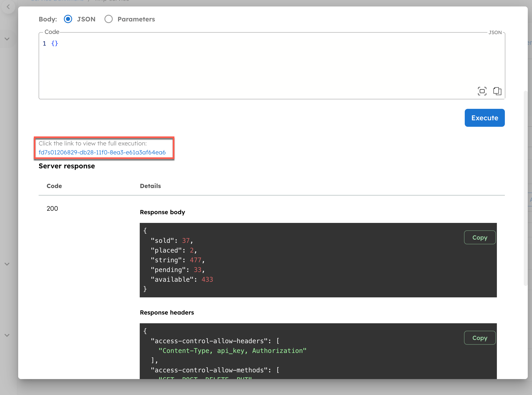Click the 200 status code entry
This screenshot has width=532, height=395.
52,208
